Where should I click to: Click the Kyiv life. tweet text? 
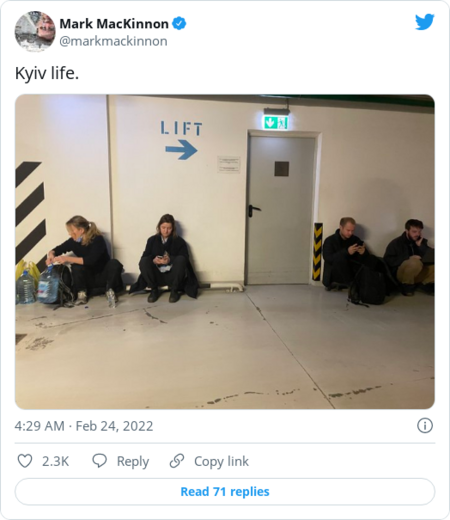click(47, 73)
